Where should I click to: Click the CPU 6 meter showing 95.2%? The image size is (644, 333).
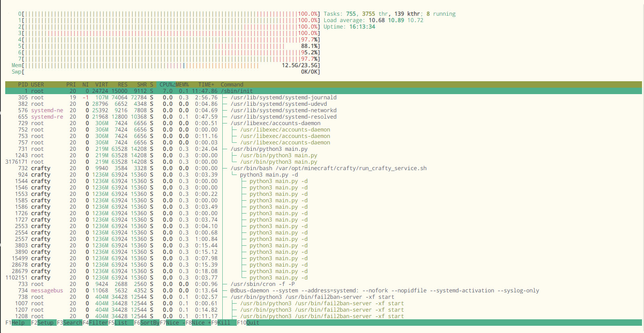pos(169,52)
